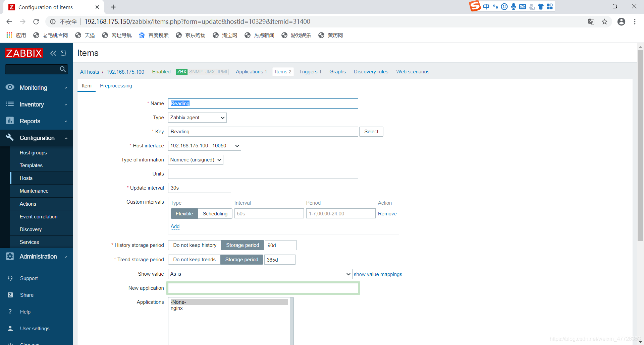This screenshot has height=345, width=644.
Task: Open the browser profile avatar icon
Action: (x=621, y=21)
